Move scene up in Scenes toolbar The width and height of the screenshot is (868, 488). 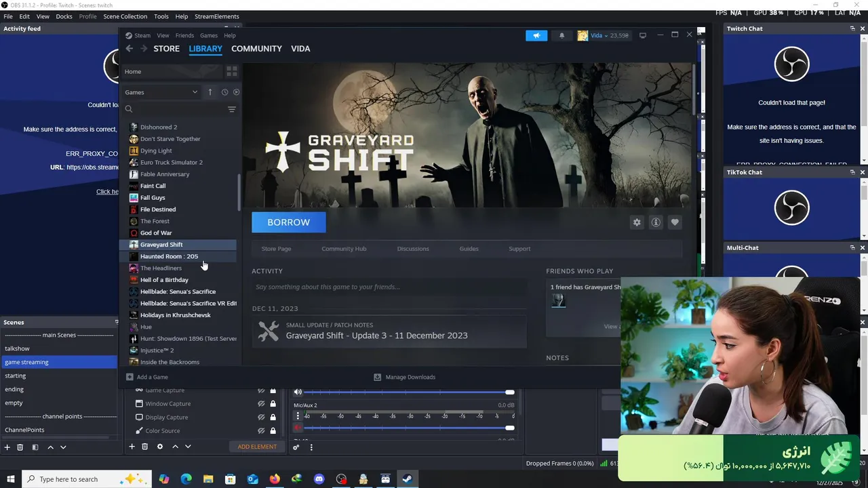point(50,447)
